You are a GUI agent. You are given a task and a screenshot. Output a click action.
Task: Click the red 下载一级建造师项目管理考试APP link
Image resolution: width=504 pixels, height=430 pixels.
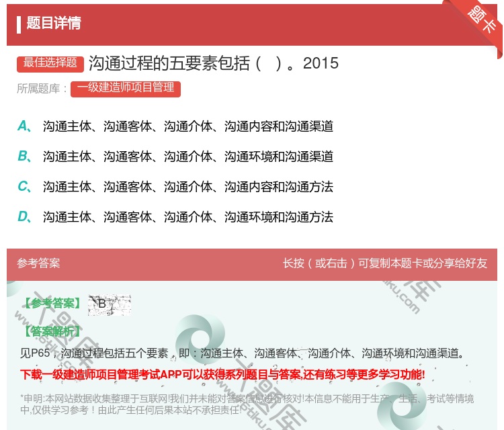(222, 374)
